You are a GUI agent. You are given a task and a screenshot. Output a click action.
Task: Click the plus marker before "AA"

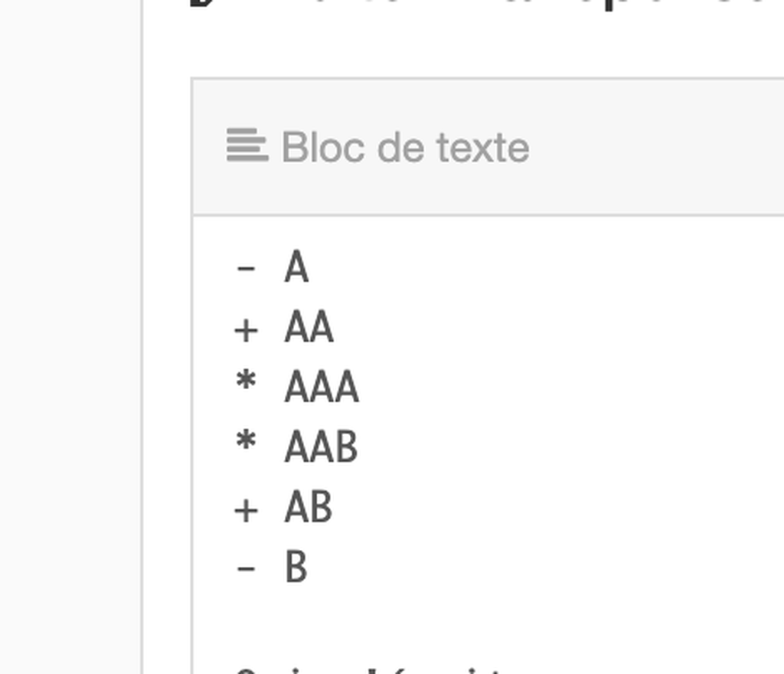pos(246,331)
